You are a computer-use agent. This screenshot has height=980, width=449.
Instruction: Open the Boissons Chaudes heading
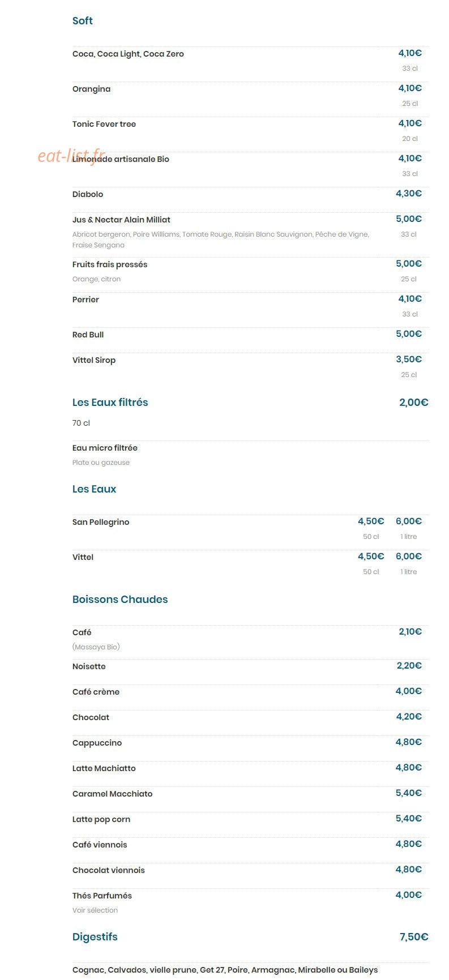[x=120, y=600]
